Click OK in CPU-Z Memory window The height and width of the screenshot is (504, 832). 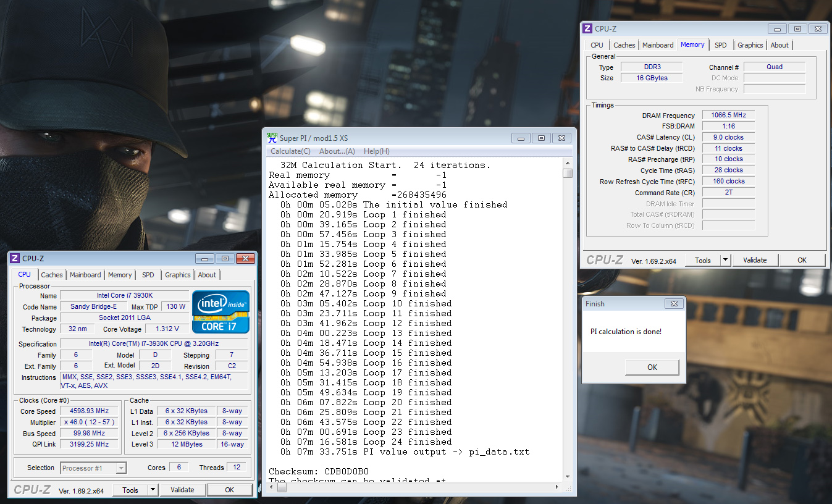802,260
